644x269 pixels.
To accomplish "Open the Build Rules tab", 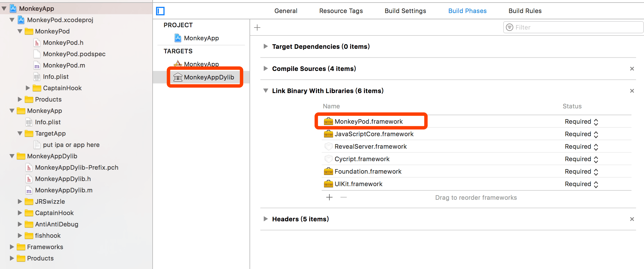I will tap(525, 11).
